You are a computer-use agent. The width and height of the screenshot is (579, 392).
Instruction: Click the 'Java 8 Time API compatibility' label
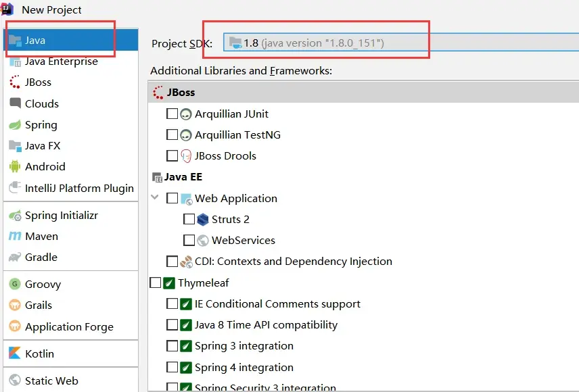click(266, 325)
